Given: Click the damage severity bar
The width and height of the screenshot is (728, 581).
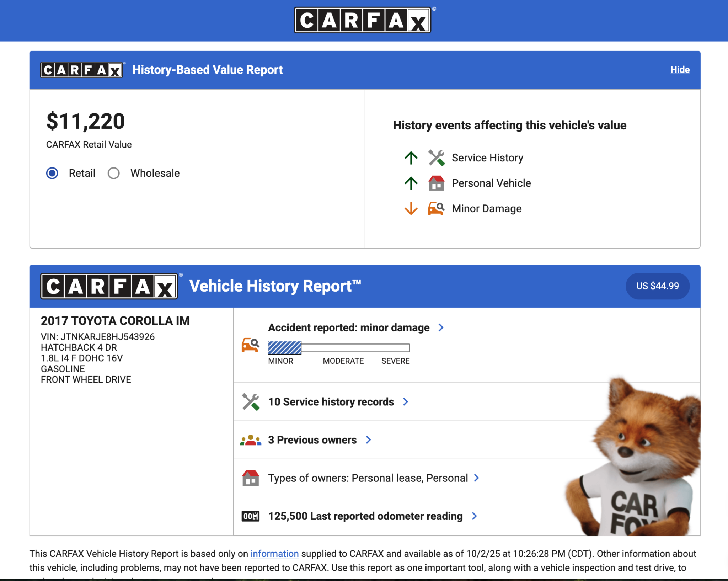Looking at the screenshot, I should coord(338,348).
